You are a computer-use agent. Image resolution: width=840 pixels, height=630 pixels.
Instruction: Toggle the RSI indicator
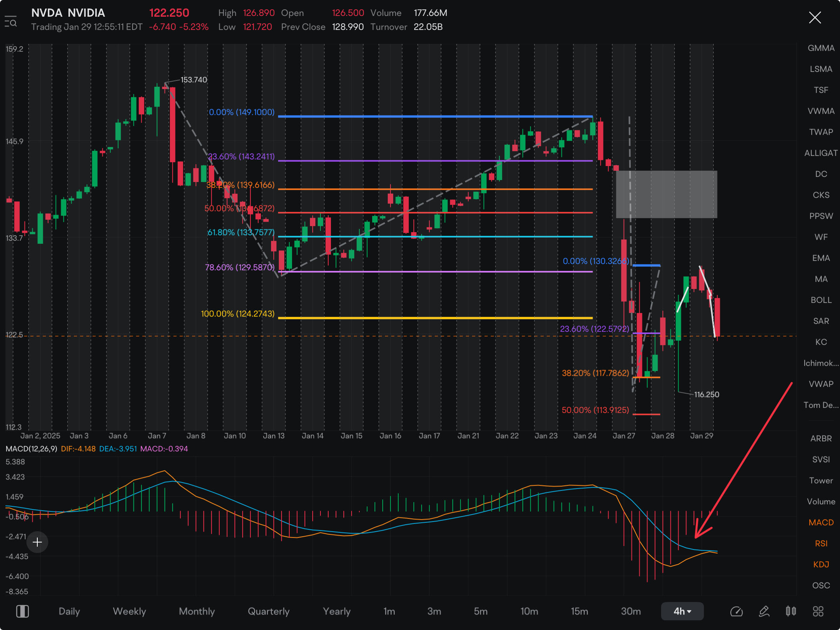(821, 544)
